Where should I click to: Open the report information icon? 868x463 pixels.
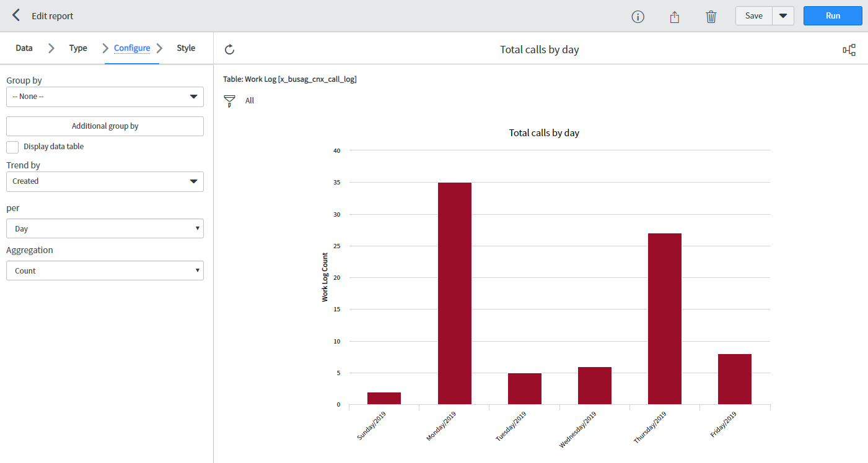(638, 17)
